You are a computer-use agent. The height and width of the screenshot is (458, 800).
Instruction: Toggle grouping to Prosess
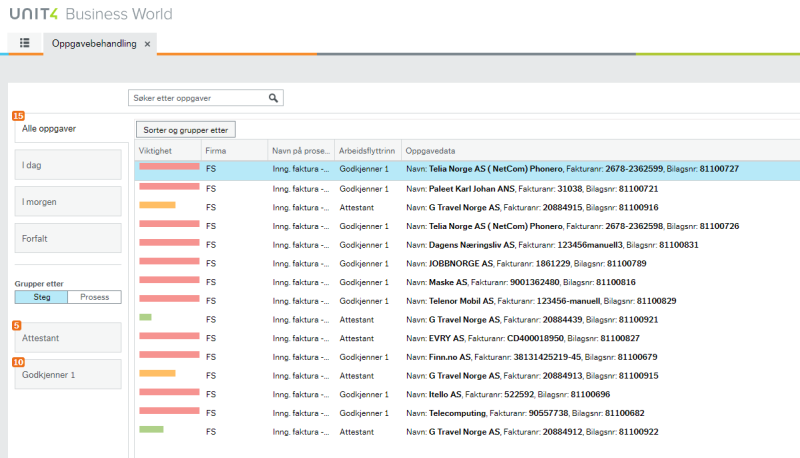pyautogui.click(x=94, y=297)
